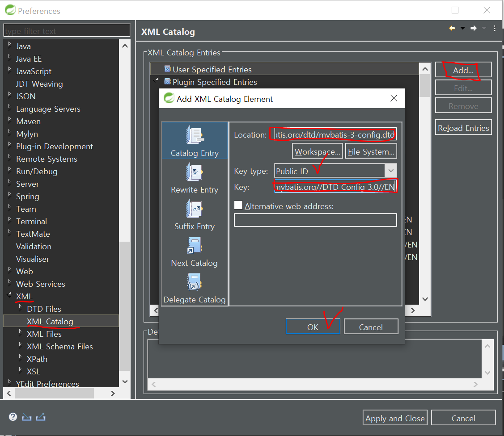The width and height of the screenshot is (504, 436).
Task: Select the Suffix Entry icon
Action: 194,208
